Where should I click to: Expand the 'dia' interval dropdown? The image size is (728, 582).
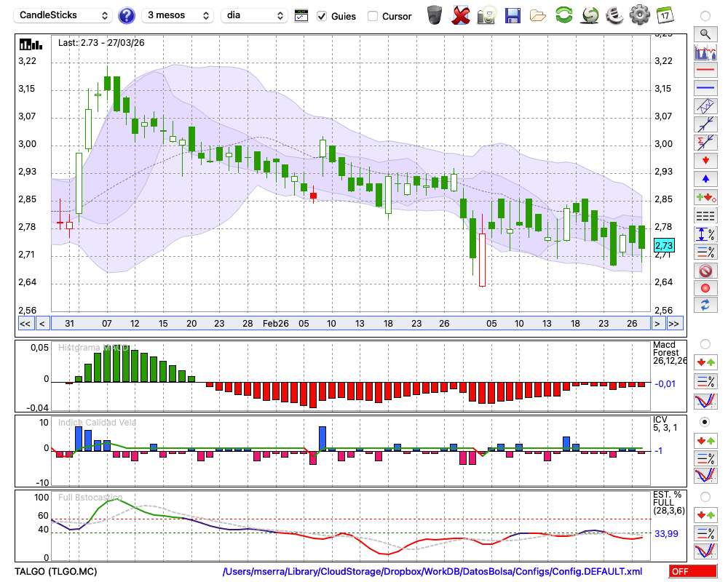[x=255, y=15]
